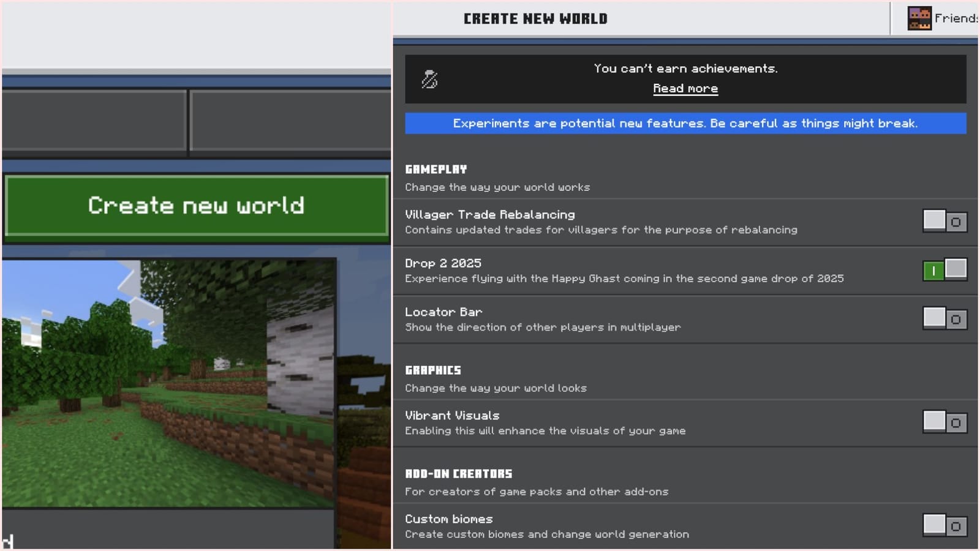
Task: Click the Locator Bar description text
Action: coord(541,327)
